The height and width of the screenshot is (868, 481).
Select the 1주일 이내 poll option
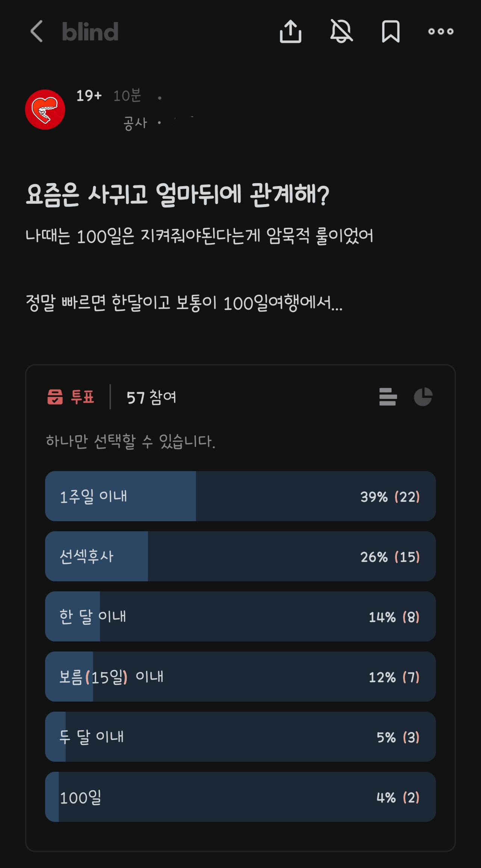click(240, 496)
